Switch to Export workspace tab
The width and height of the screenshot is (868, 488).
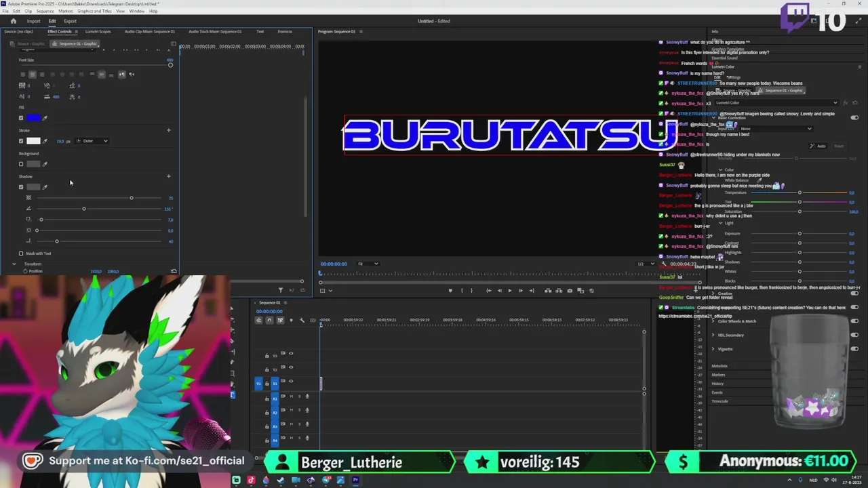coord(70,21)
